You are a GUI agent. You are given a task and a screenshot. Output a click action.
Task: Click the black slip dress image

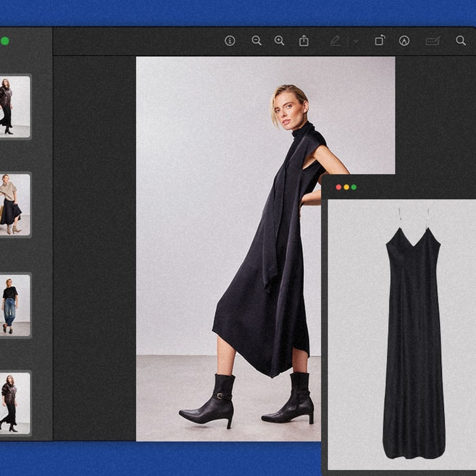(414, 335)
